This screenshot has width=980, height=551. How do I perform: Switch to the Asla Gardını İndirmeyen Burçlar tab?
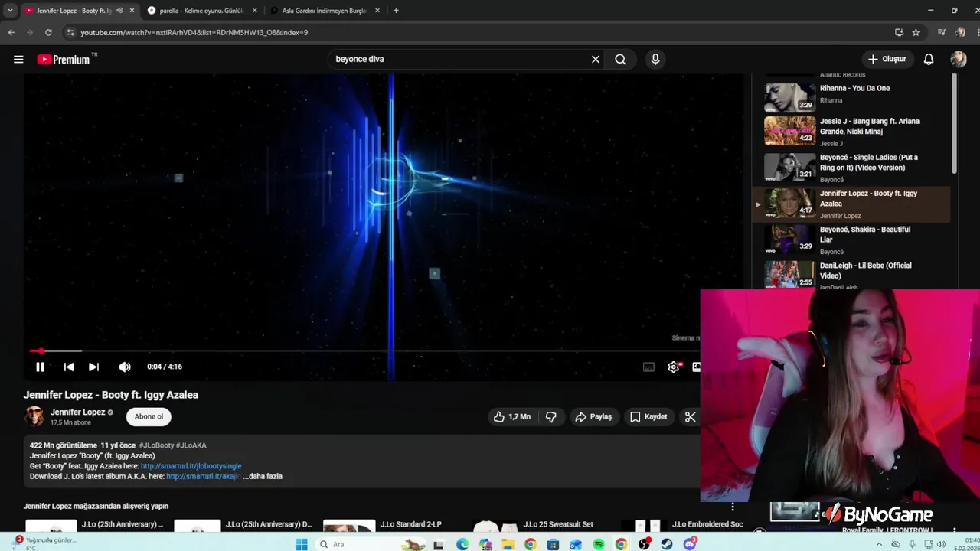click(x=324, y=11)
